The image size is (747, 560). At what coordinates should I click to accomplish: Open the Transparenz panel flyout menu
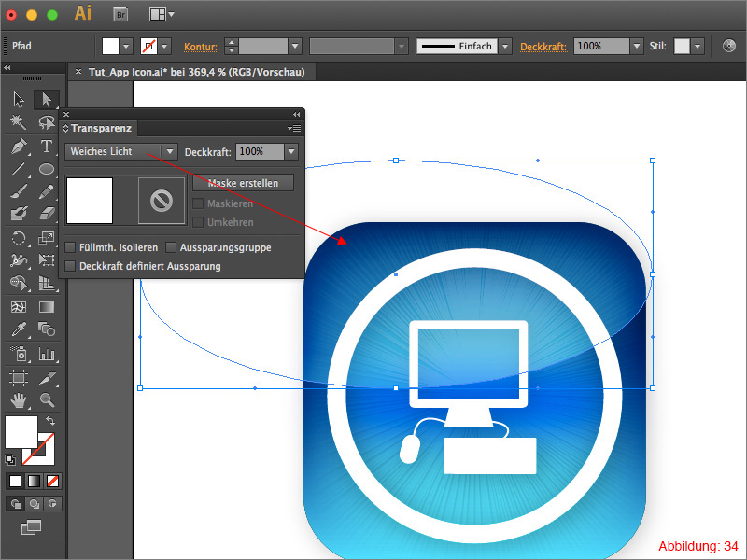point(294,128)
